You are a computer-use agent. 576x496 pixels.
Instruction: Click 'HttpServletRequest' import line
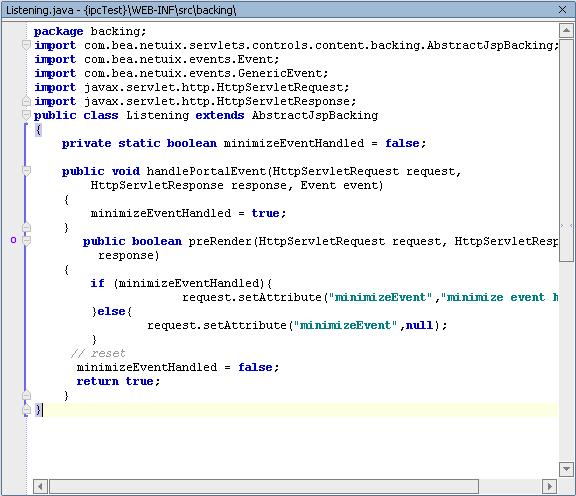pos(191,87)
